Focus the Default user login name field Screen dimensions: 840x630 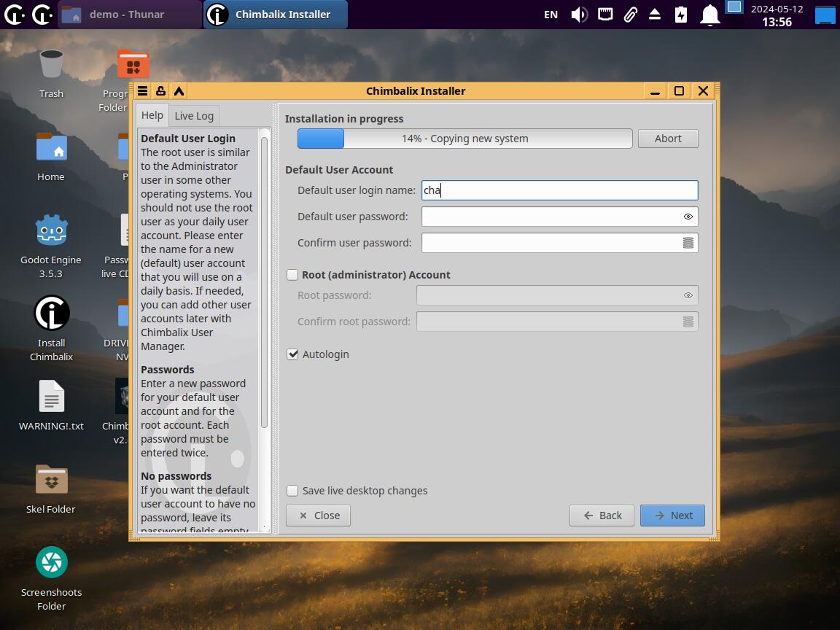pyautogui.click(x=559, y=191)
